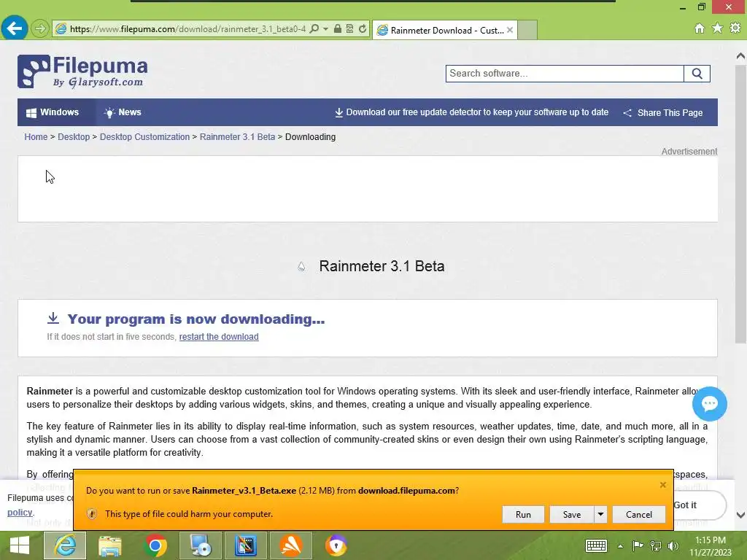The height and width of the screenshot is (560, 747).
Task: Select the Rainmeter Download tab
Action: [444, 30]
